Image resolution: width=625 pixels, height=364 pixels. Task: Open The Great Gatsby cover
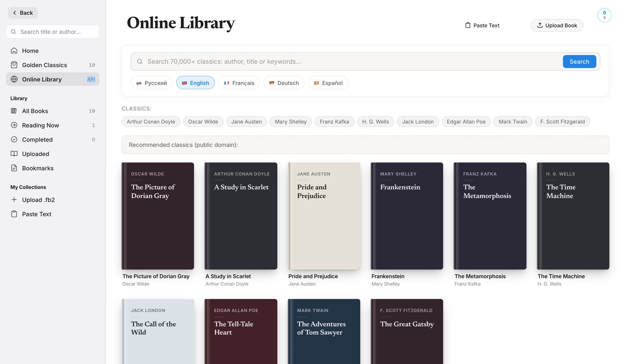point(407,332)
